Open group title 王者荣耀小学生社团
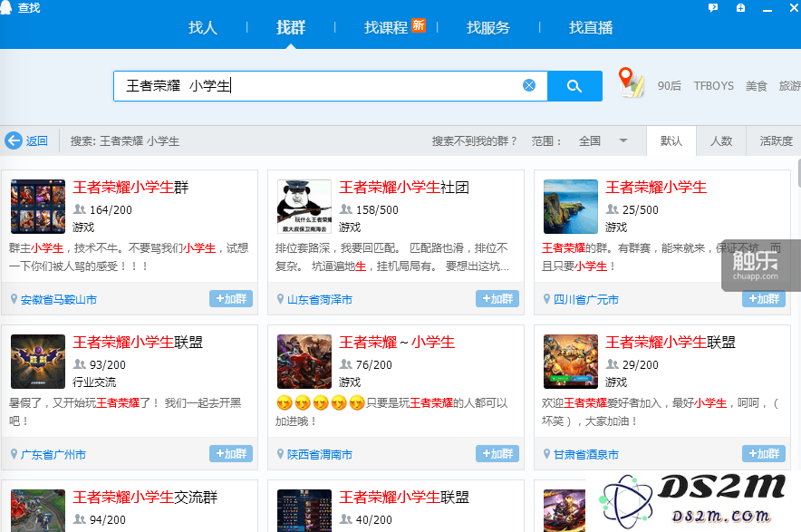This screenshot has width=801, height=532. coord(404,188)
